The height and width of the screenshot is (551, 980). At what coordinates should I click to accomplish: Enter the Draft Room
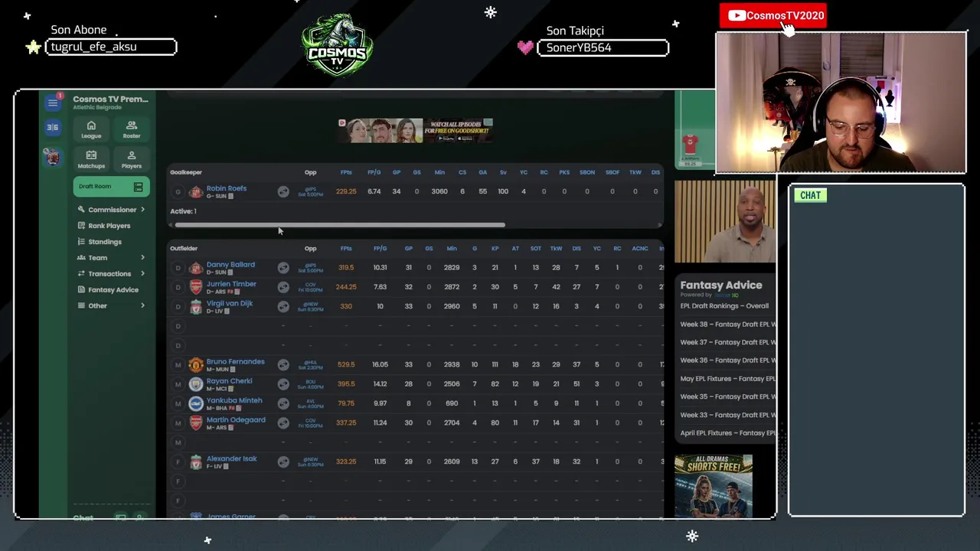pos(111,187)
